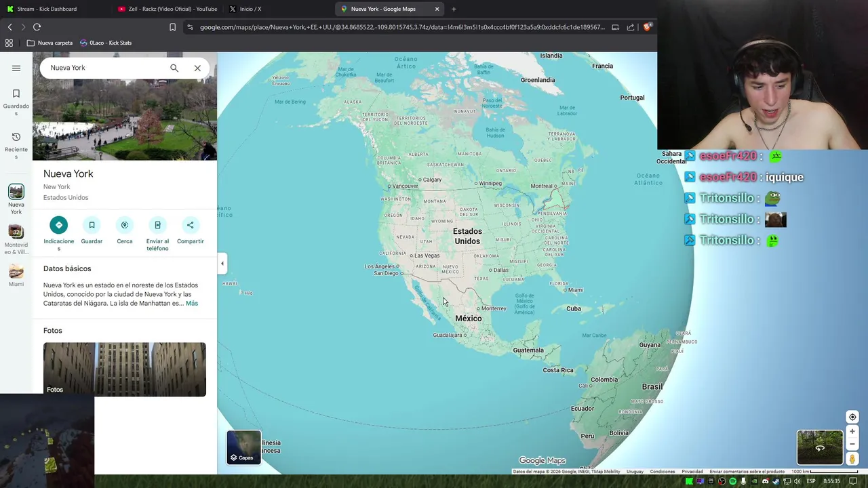Expand description with the Más link
The height and width of the screenshot is (488, 868).
coord(192,304)
